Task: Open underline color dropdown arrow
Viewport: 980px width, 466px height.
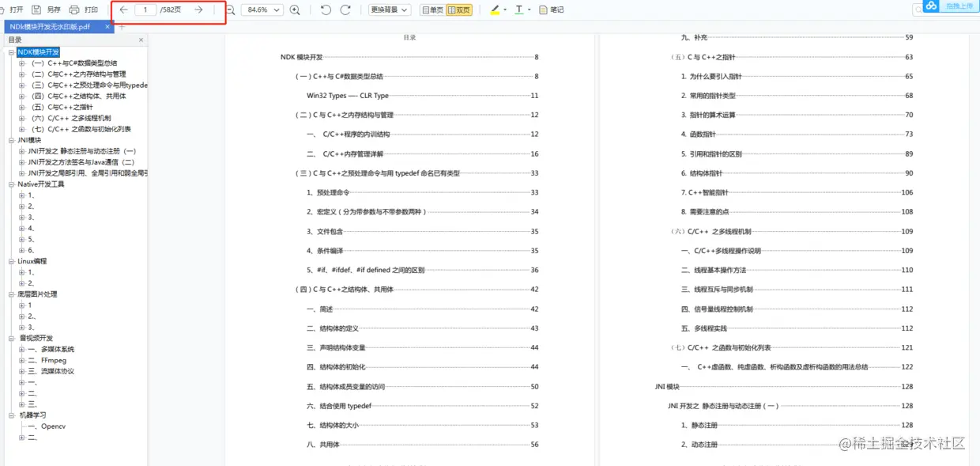Action: 529,10
